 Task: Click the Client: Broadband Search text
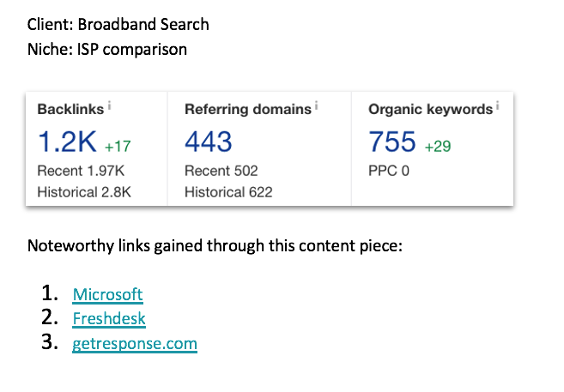[x=118, y=24]
